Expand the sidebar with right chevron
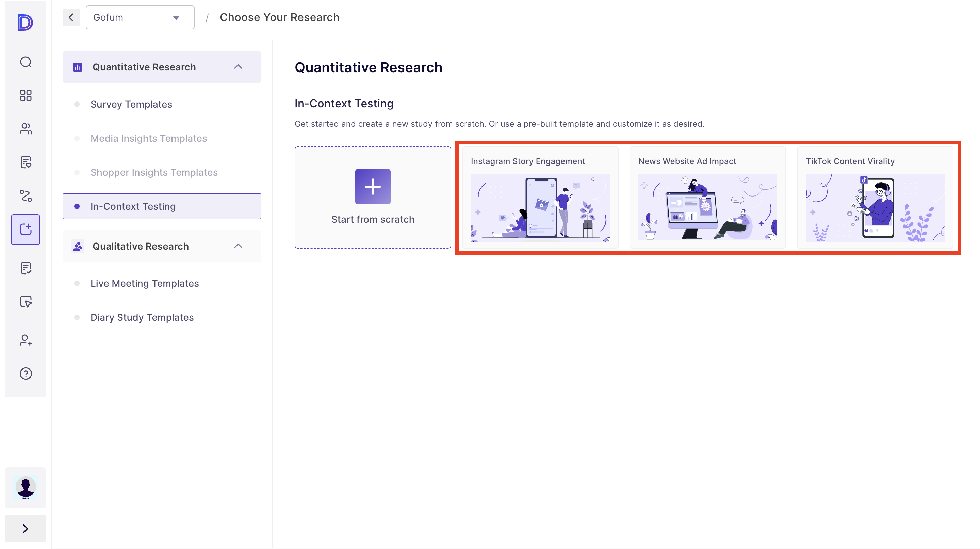 pos(26,529)
